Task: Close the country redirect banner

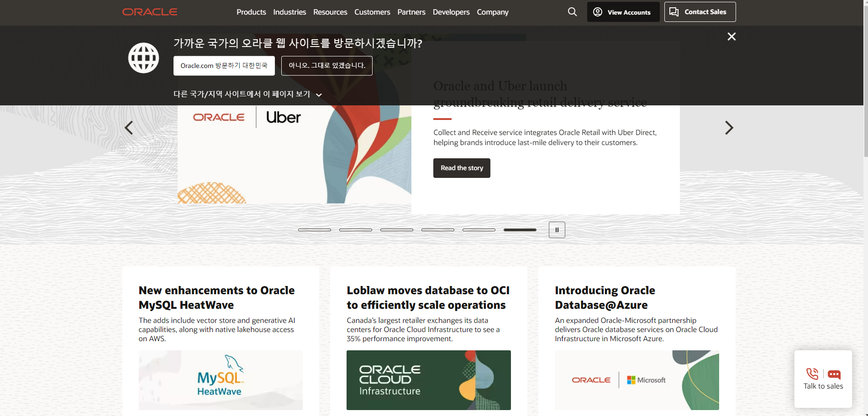Action: click(x=731, y=36)
